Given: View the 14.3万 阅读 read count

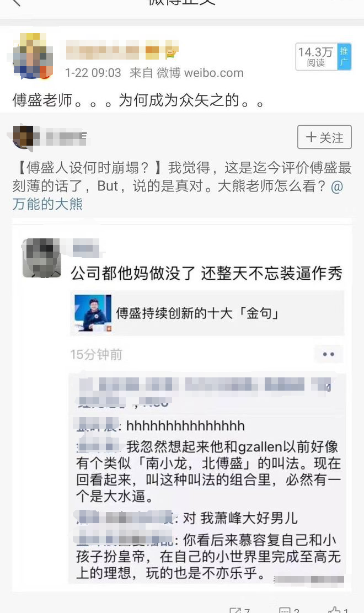Looking at the screenshot, I should pyautogui.click(x=317, y=57).
